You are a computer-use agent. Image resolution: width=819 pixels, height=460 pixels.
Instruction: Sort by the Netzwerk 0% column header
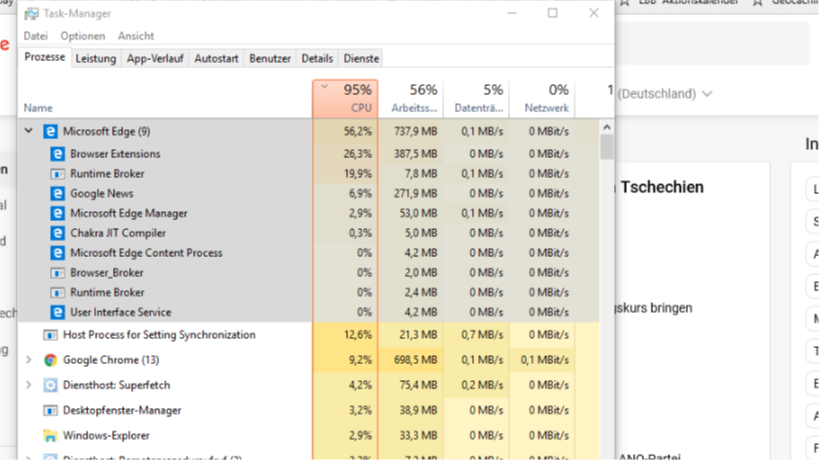(542, 99)
